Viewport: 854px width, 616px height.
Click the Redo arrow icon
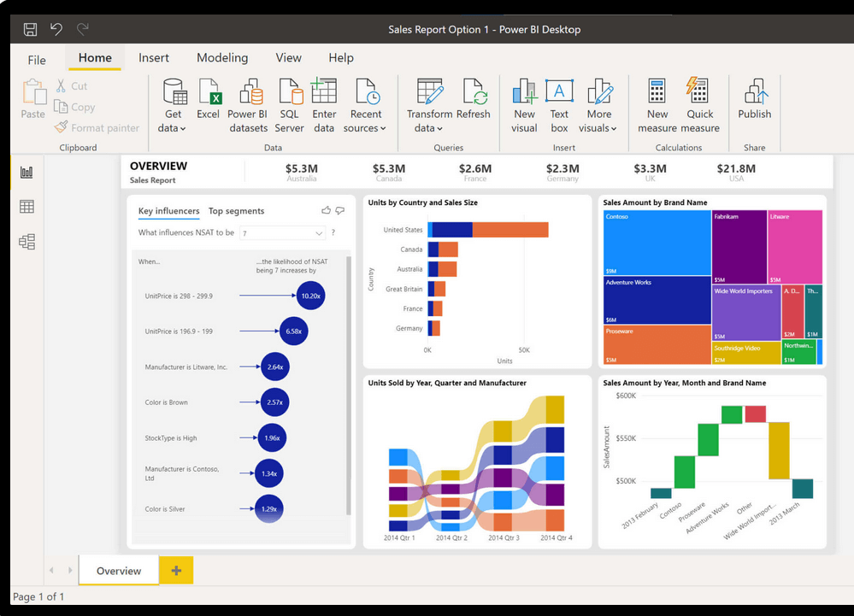coord(82,28)
